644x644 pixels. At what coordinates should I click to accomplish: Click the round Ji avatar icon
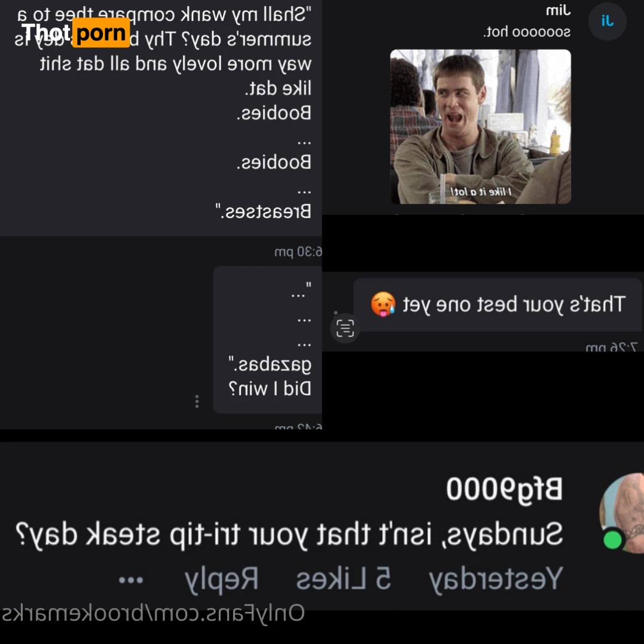607,21
